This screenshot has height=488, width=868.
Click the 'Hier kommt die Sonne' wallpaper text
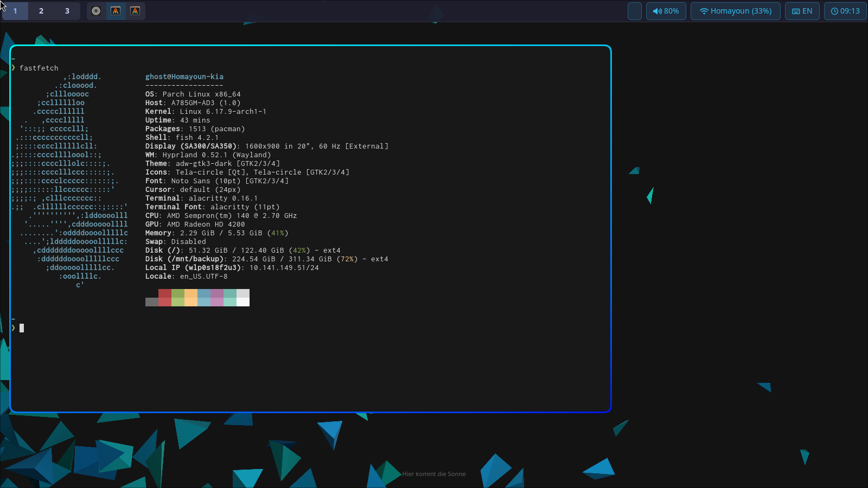(434, 474)
